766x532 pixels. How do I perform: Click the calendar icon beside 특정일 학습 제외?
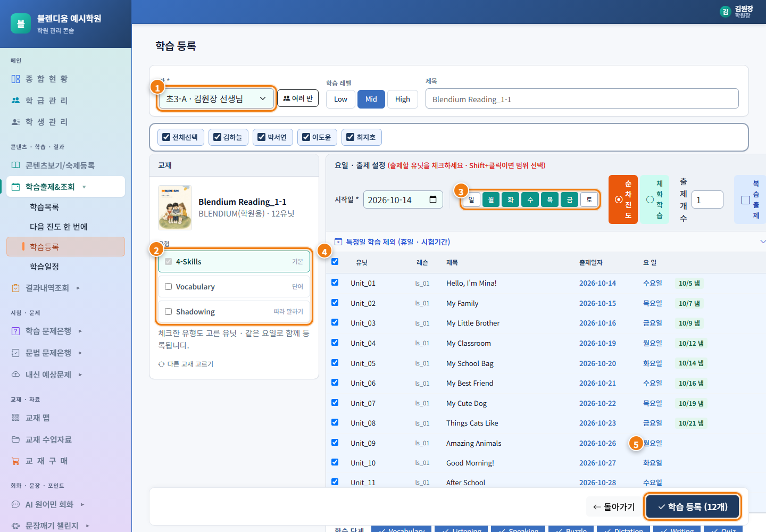tap(338, 242)
